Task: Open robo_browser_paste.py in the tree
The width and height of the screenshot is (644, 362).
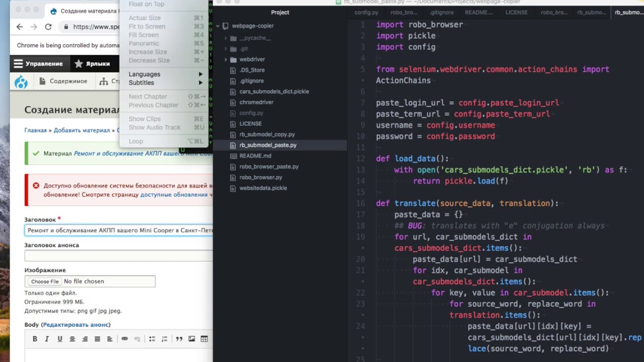Action: coord(269,166)
